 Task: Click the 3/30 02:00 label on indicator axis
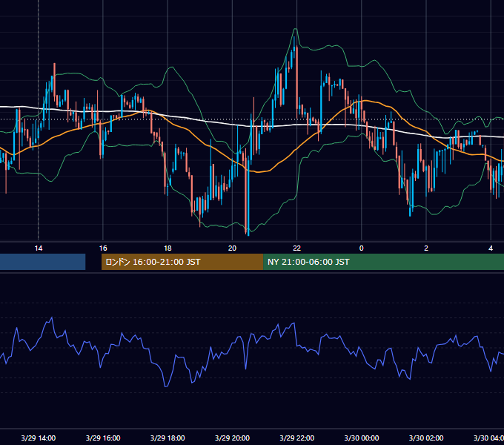click(426, 438)
